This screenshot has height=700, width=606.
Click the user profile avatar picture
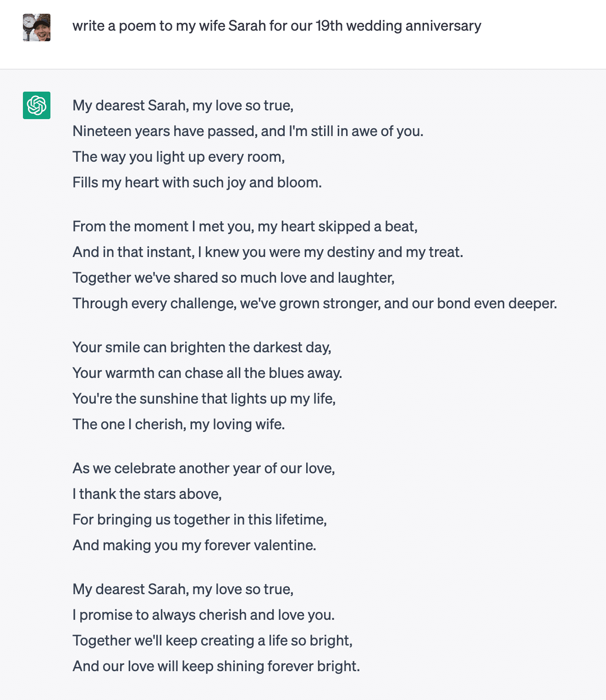(x=36, y=27)
